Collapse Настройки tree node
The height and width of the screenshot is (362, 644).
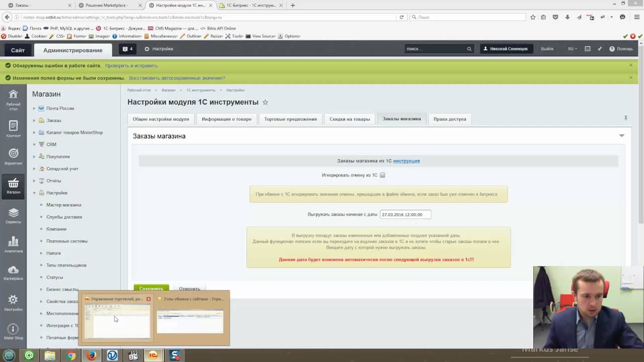pyautogui.click(x=34, y=193)
